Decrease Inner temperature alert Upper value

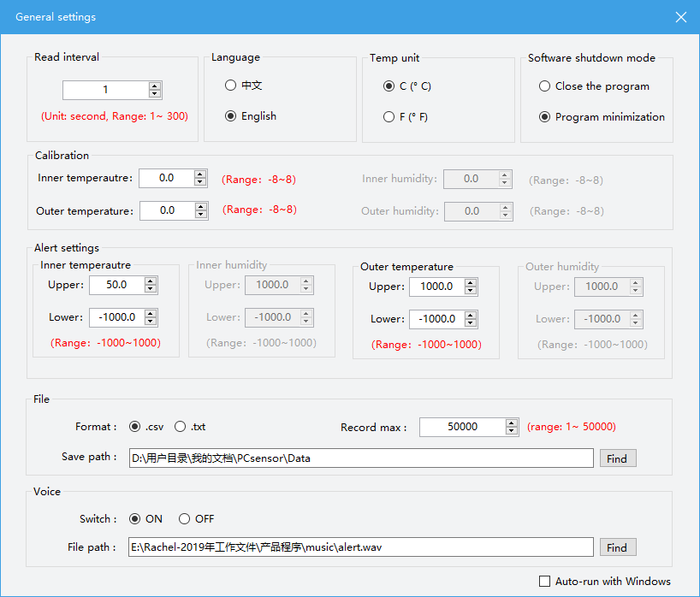tap(151, 289)
